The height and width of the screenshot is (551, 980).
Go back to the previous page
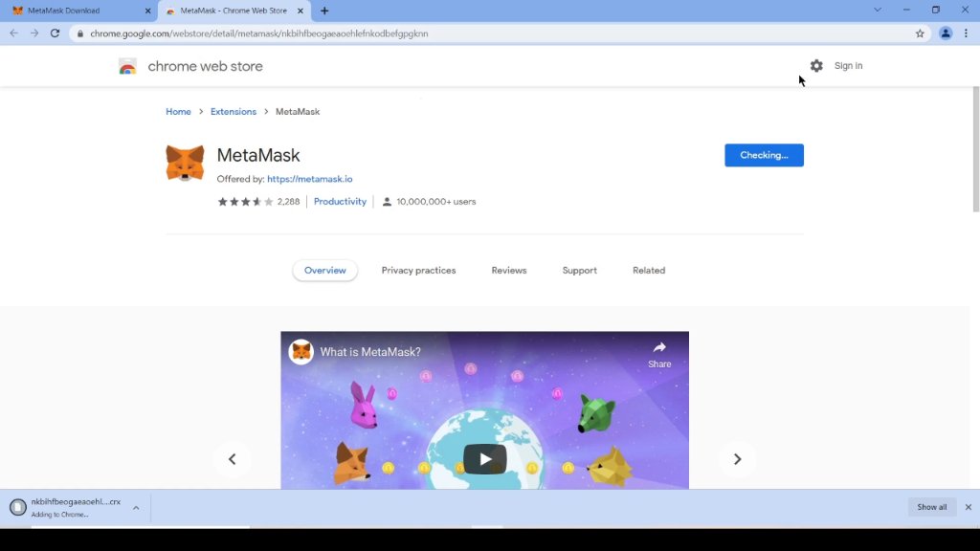(13, 33)
